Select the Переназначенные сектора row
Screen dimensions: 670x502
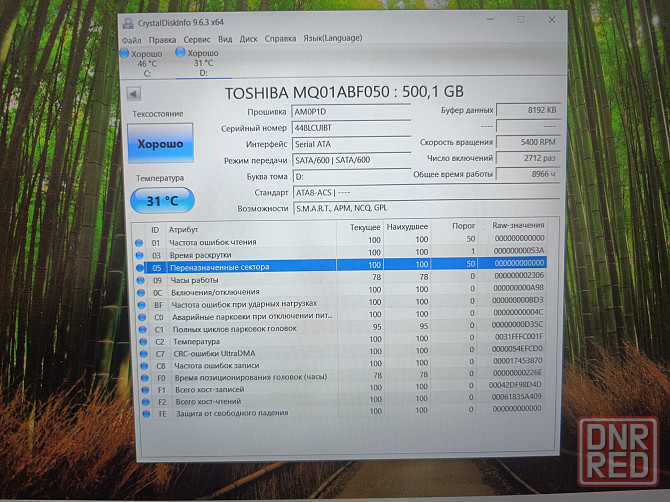[341, 265]
